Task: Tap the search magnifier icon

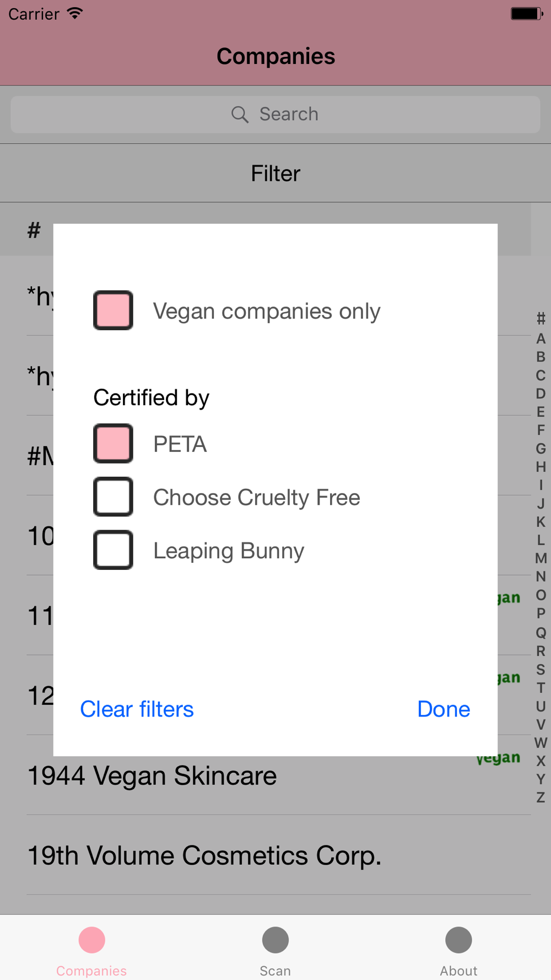Action: (240, 115)
